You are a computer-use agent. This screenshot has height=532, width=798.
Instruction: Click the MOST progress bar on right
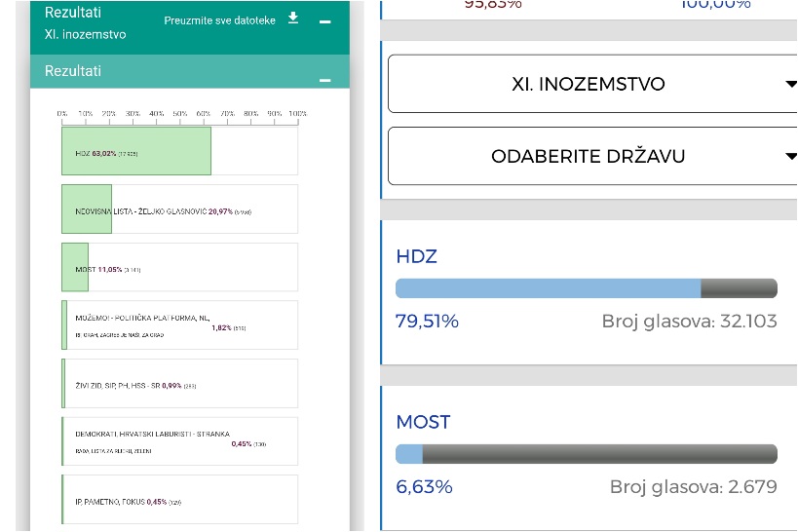(x=586, y=454)
